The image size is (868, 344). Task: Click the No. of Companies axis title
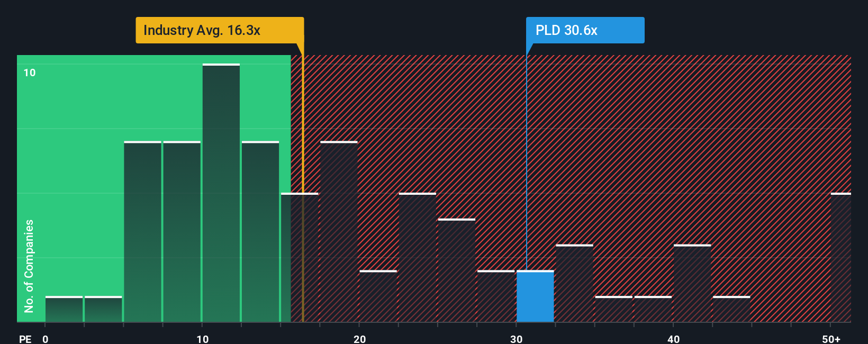(29, 266)
